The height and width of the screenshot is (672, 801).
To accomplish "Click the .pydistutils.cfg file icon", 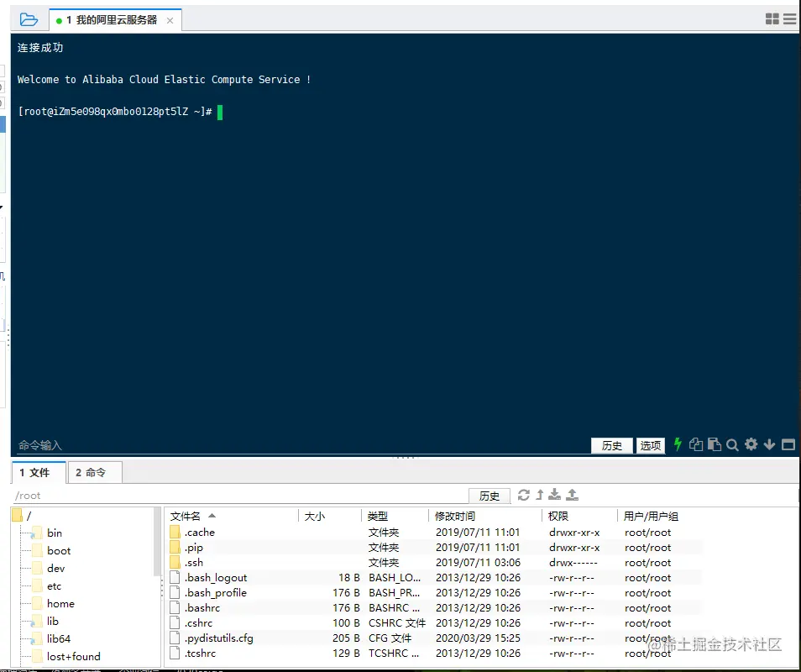I will tap(175, 638).
